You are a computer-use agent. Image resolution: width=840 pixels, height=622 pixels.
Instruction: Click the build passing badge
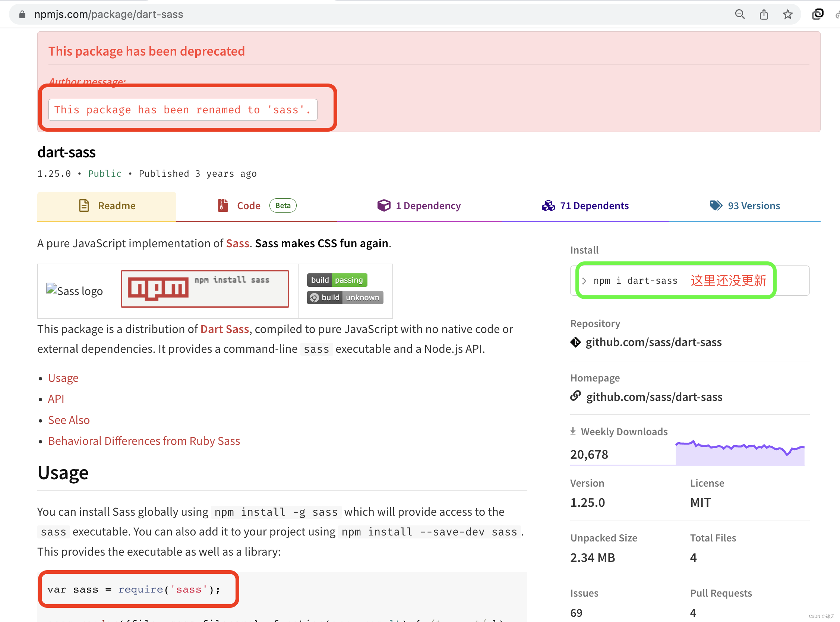point(337,280)
